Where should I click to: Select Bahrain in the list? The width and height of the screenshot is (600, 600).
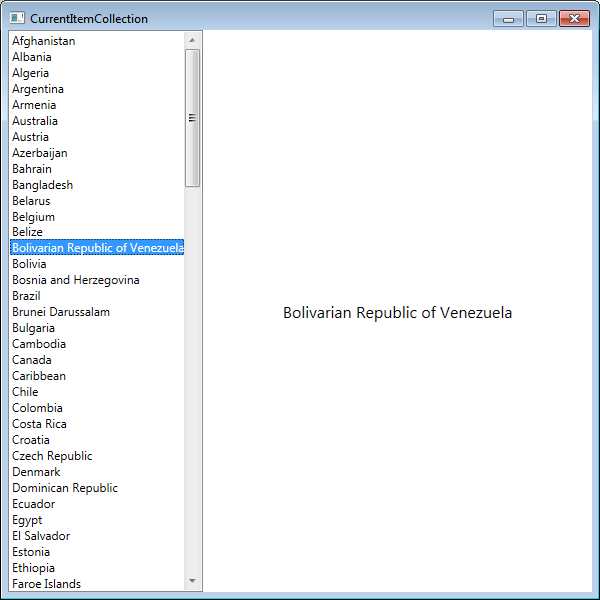point(97,169)
